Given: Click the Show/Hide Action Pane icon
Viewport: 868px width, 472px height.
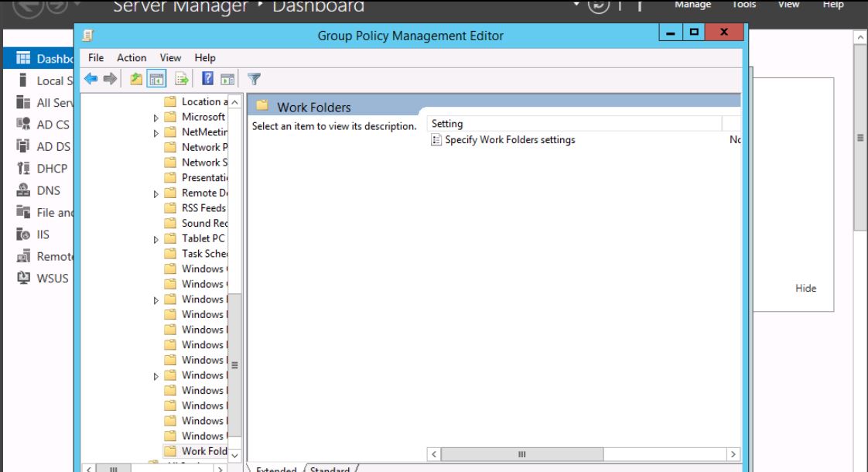Looking at the screenshot, I should (x=227, y=79).
